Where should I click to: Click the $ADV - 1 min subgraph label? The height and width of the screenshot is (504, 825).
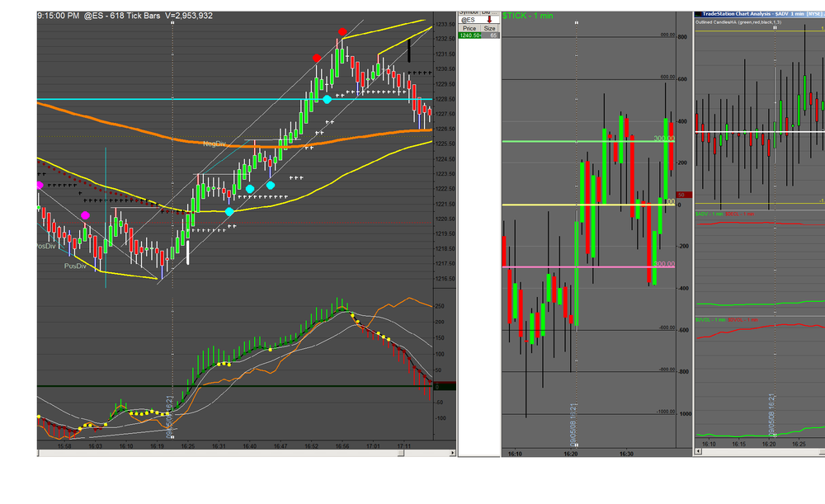(x=709, y=214)
